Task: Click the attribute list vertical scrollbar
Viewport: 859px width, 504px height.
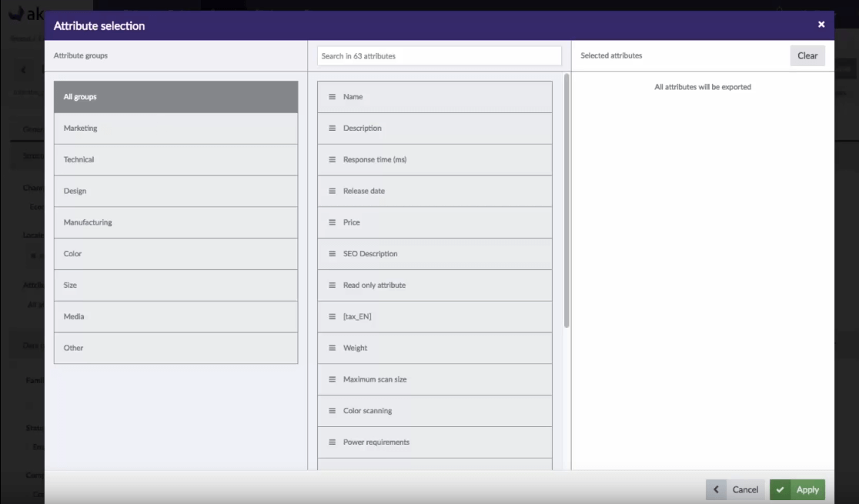Action: click(567, 201)
